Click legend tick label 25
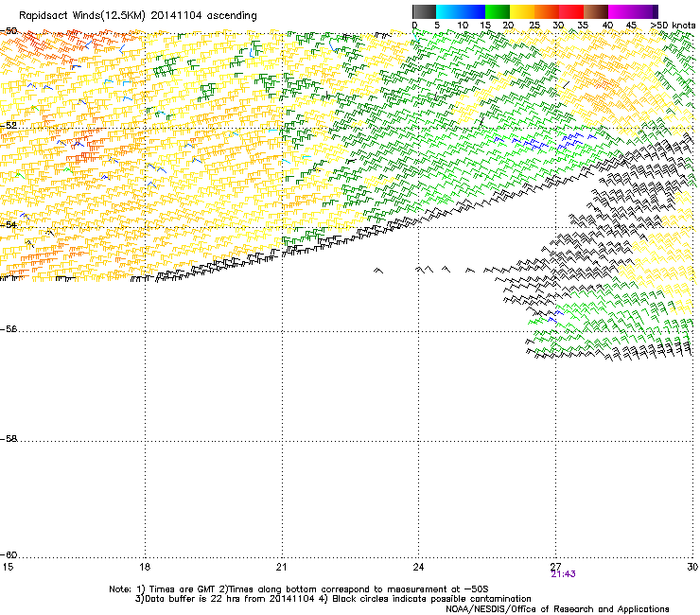This screenshot has width=700, height=615. 534,26
